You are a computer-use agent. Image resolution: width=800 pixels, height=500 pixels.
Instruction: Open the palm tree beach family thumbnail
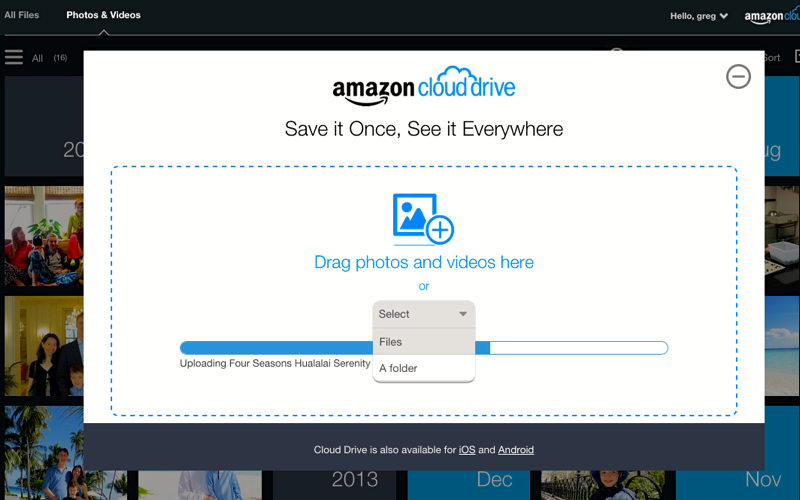pos(65,453)
